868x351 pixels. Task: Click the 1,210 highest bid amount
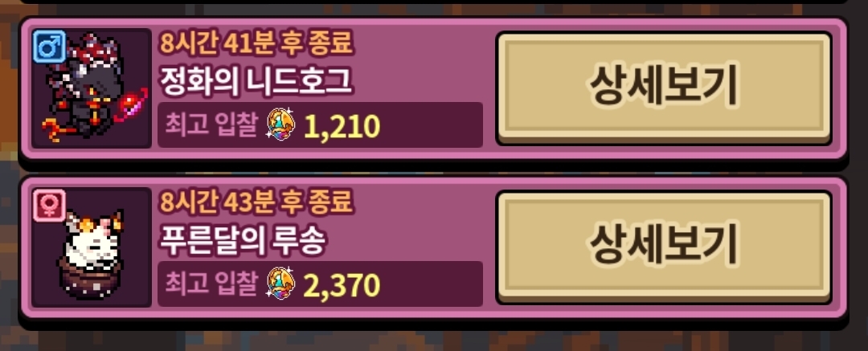(342, 128)
